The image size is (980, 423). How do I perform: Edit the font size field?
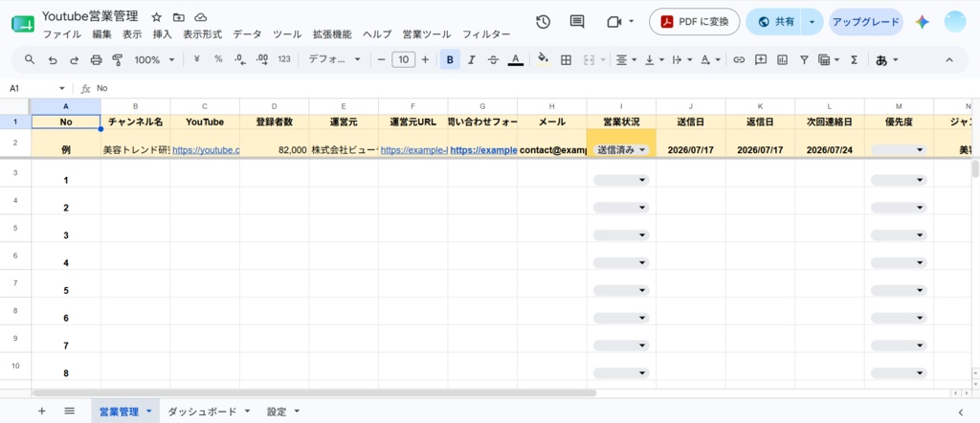pyautogui.click(x=403, y=60)
